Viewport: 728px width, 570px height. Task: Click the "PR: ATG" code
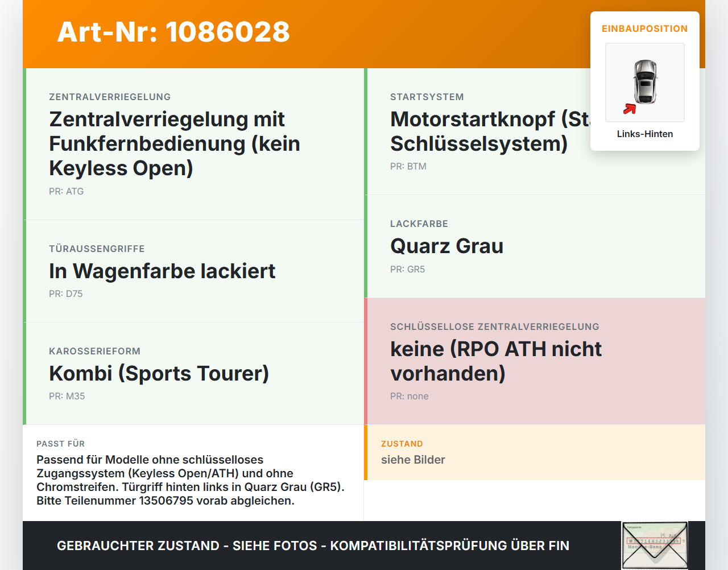tap(66, 191)
